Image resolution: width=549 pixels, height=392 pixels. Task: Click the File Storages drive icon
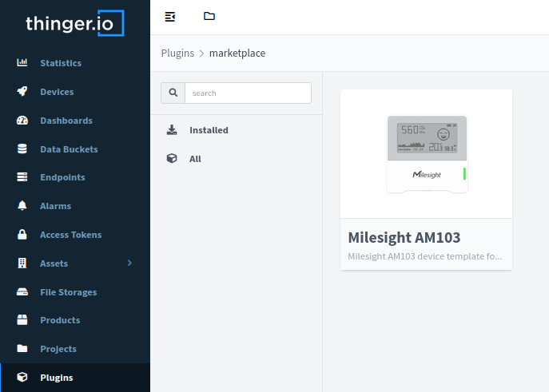pos(22,292)
